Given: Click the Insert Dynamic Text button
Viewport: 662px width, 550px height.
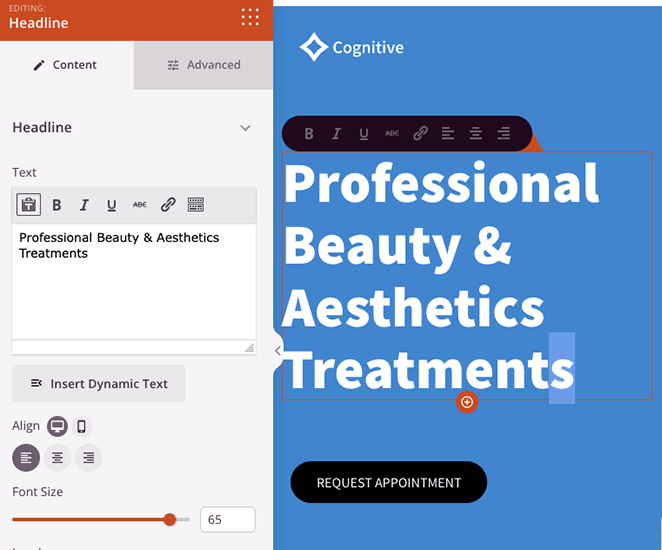Looking at the screenshot, I should pyautogui.click(x=99, y=383).
